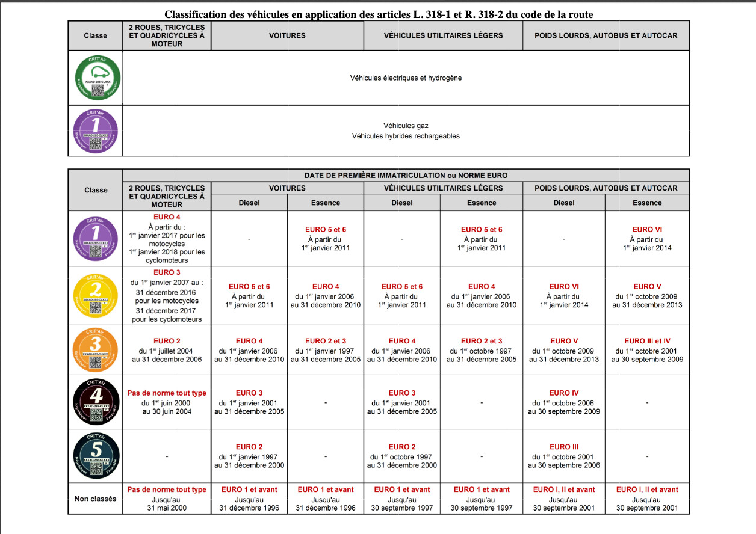The width and height of the screenshot is (756, 534).
Task: Click "Diesel" sub-header under VOITURES
Action: (x=249, y=203)
